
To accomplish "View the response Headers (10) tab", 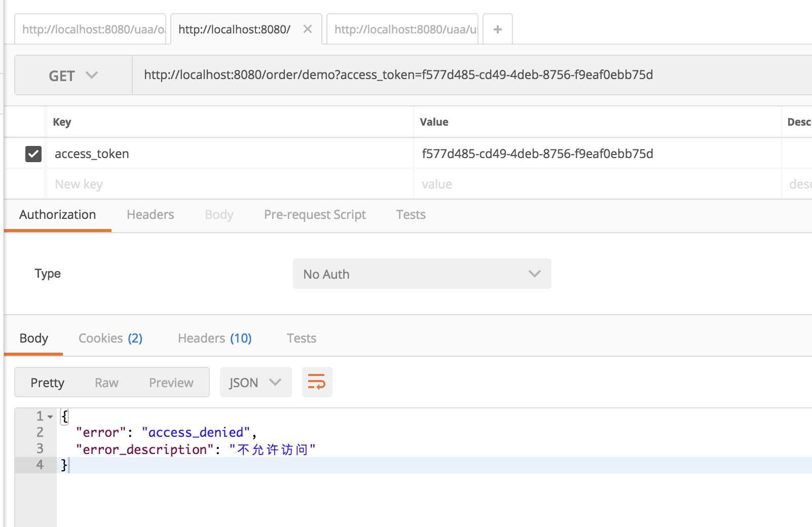I will point(214,338).
